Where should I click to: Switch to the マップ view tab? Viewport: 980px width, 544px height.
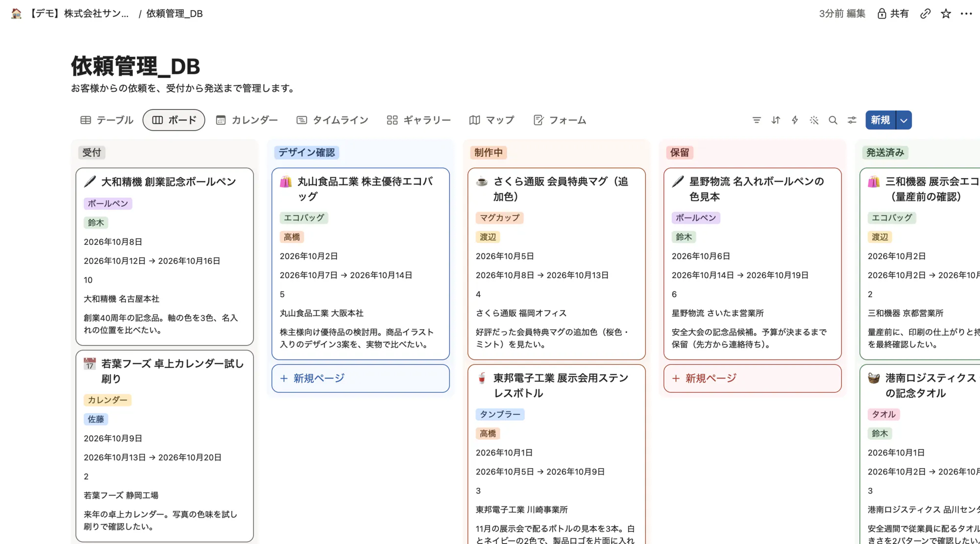[x=491, y=120]
